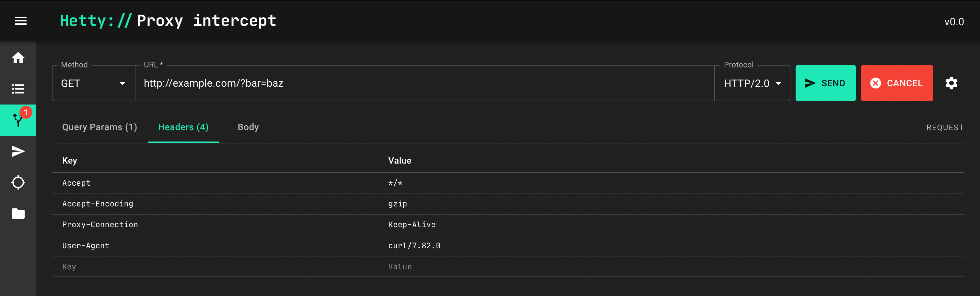
Task: Switch to the Body tab
Action: coord(248,127)
